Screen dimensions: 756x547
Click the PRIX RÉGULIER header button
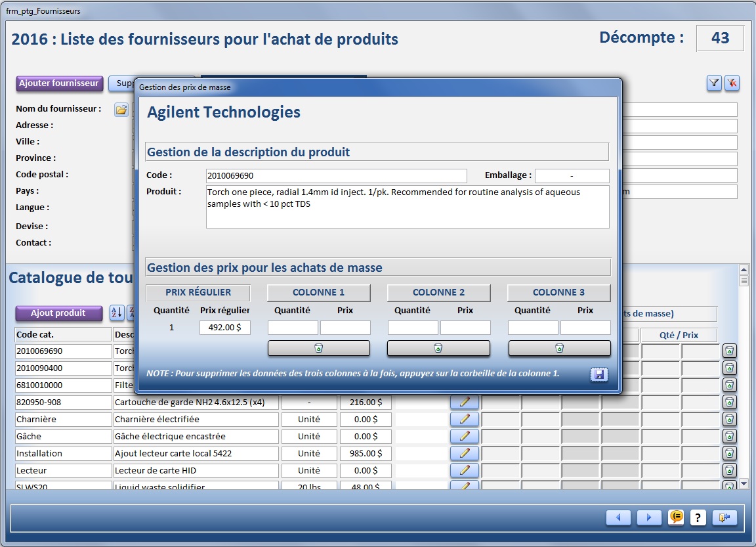coord(198,292)
